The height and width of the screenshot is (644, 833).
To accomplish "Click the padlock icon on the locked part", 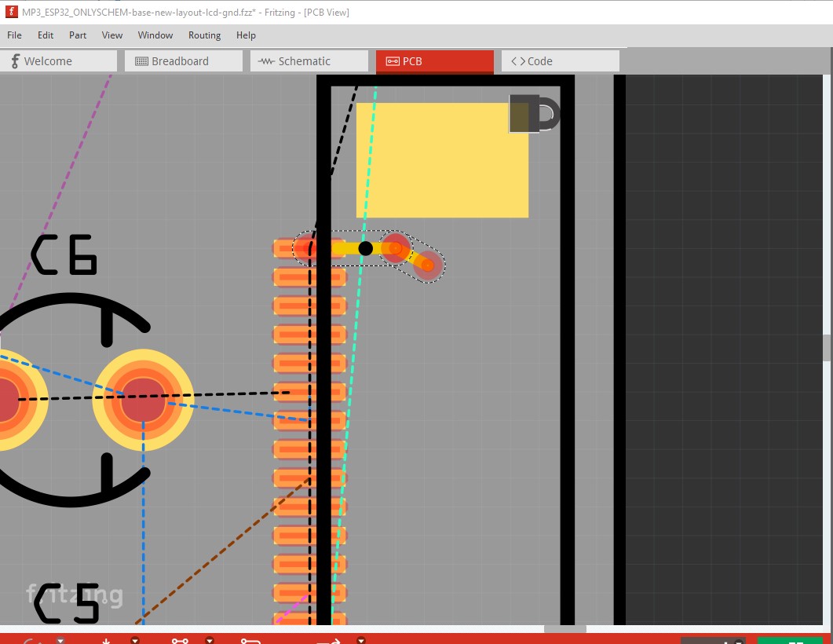I will pos(534,114).
